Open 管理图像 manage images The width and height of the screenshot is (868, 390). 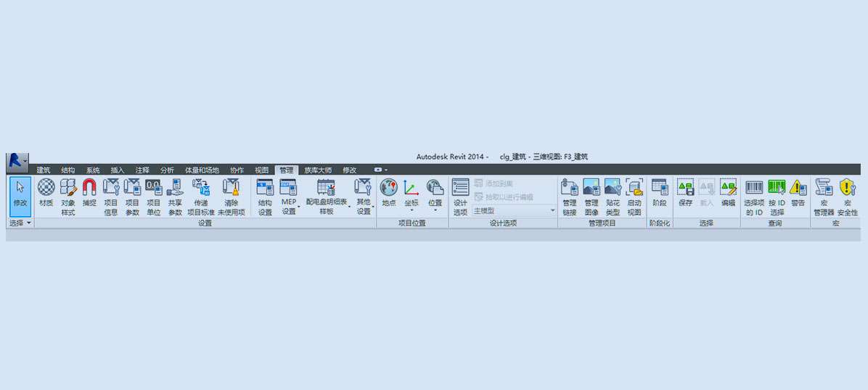tap(591, 197)
